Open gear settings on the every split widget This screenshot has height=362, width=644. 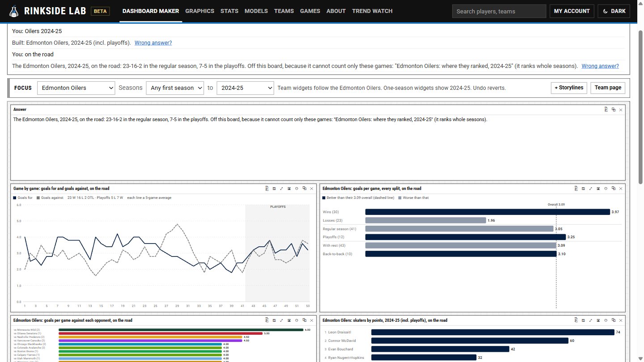(x=606, y=189)
